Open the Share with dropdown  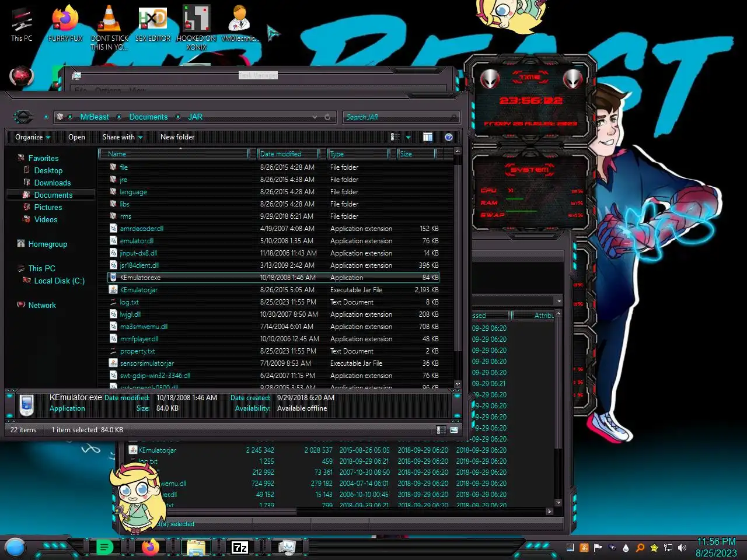tap(123, 137)
